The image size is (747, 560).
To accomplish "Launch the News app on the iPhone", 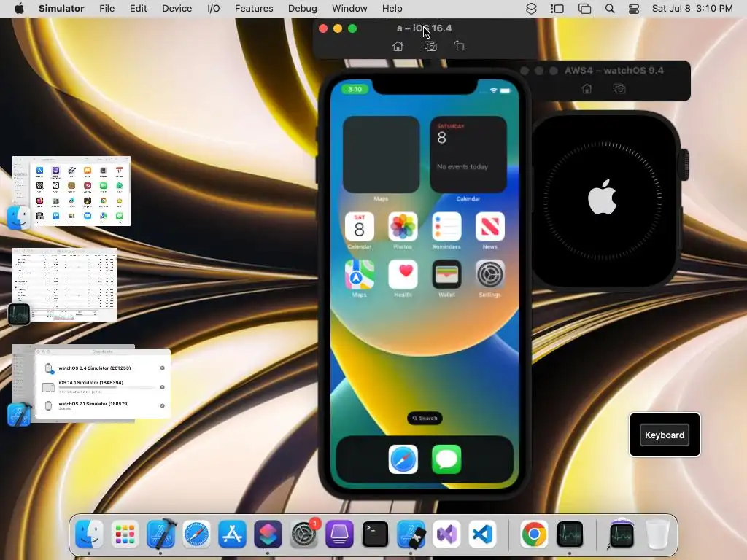I will (489, 226).
